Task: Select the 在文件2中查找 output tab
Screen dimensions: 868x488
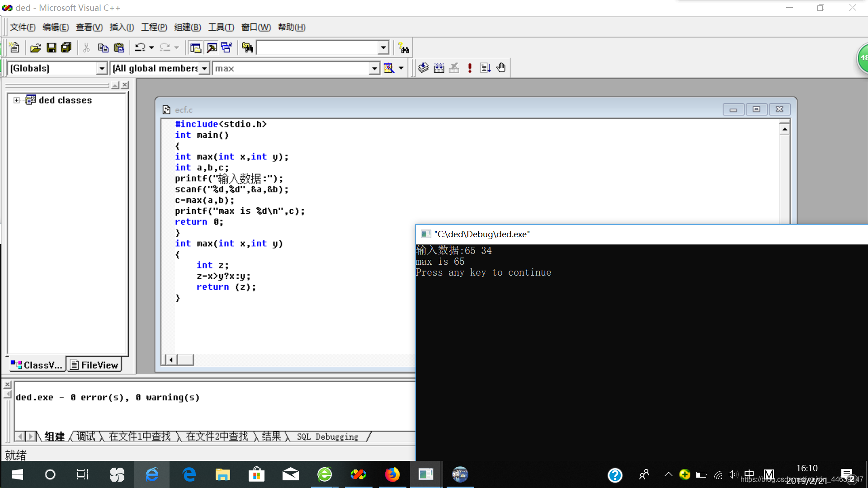Action: click(217, 436)
